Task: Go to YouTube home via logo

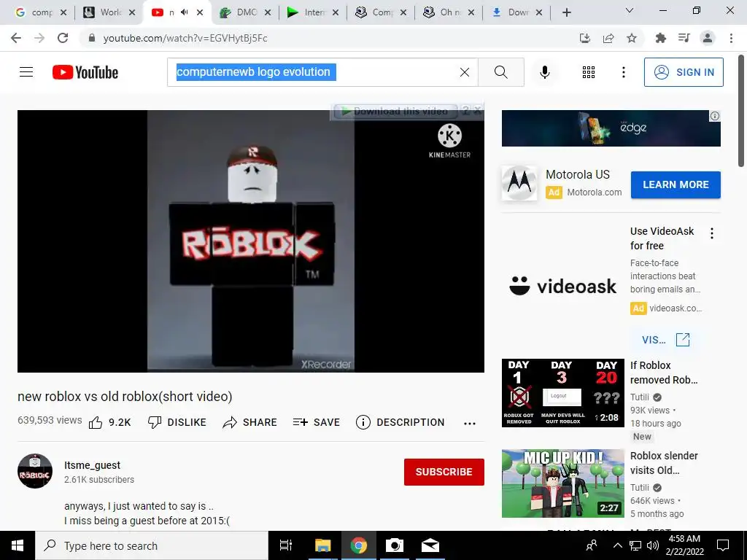Action: pos(85,72)
